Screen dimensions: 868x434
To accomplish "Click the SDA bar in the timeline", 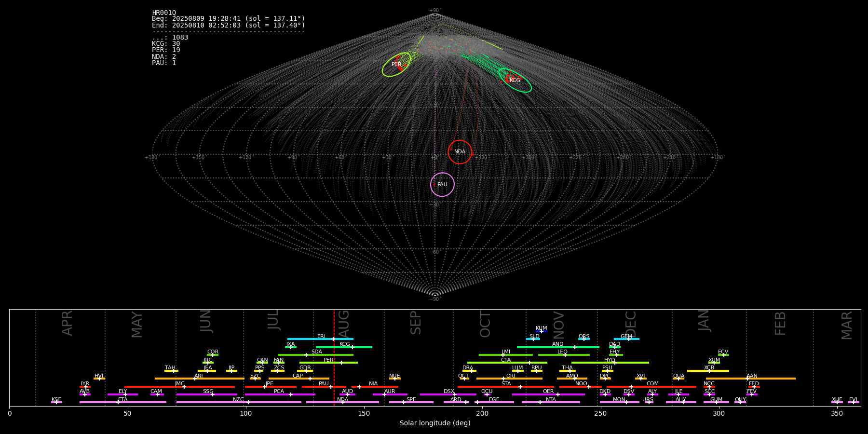I will pos(315,355).
